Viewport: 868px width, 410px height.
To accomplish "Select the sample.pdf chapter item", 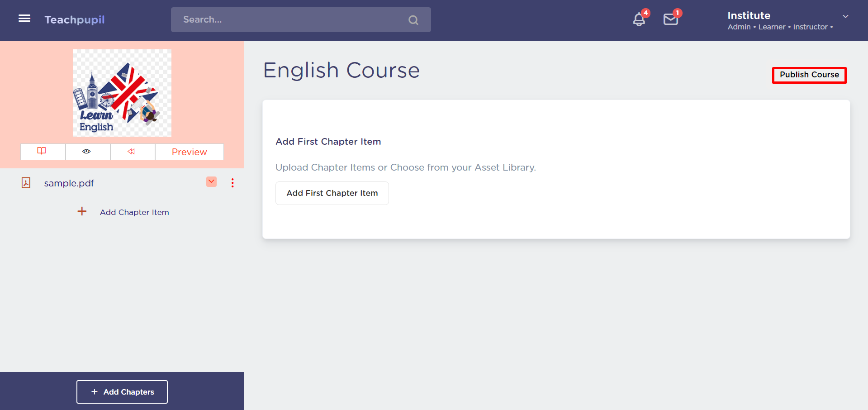I will coord(69,183).
